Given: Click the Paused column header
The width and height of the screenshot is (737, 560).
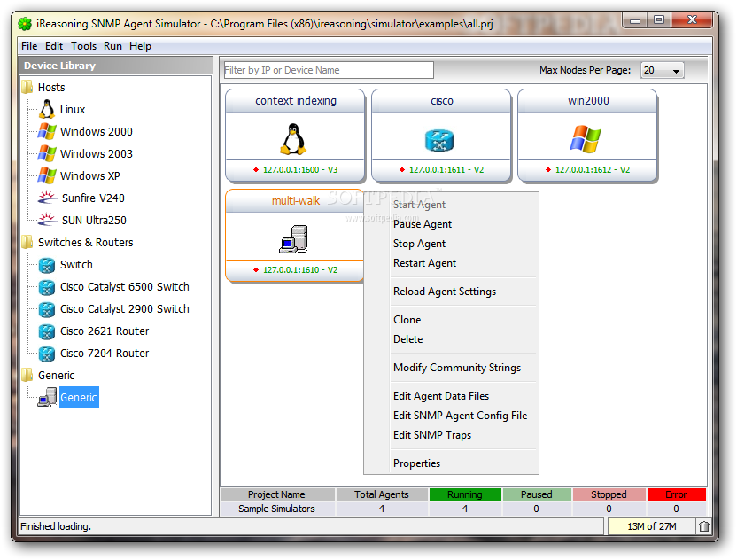Looking at the screenshot, I should pyautogui.click(x=536, y=494).
